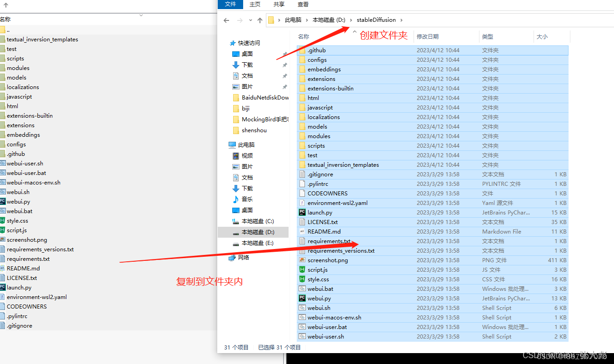614x364 pixels.
Task: Click the up arrow in left panel
Action: coord(5,5)
